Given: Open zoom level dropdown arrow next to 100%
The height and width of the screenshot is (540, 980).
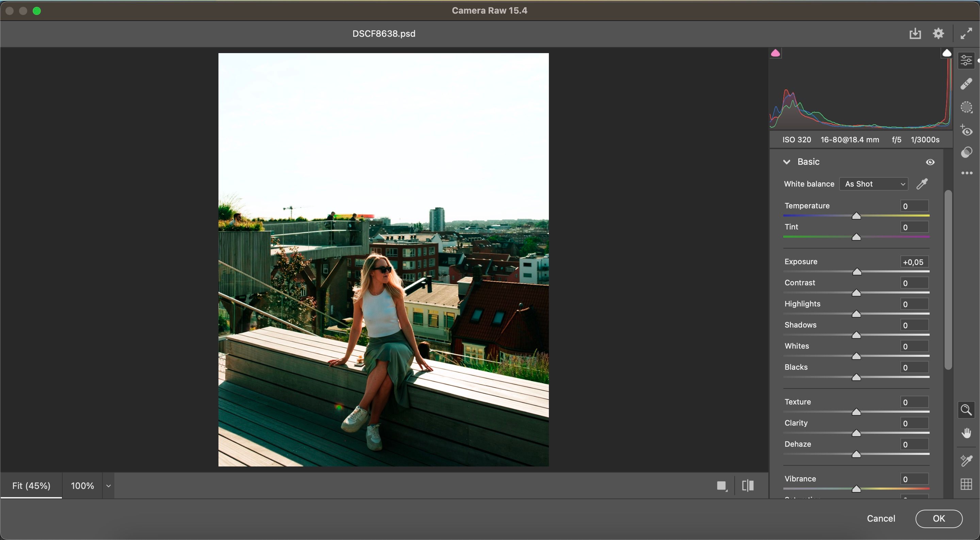Looking at the screenshot, I should coord(109,486).
